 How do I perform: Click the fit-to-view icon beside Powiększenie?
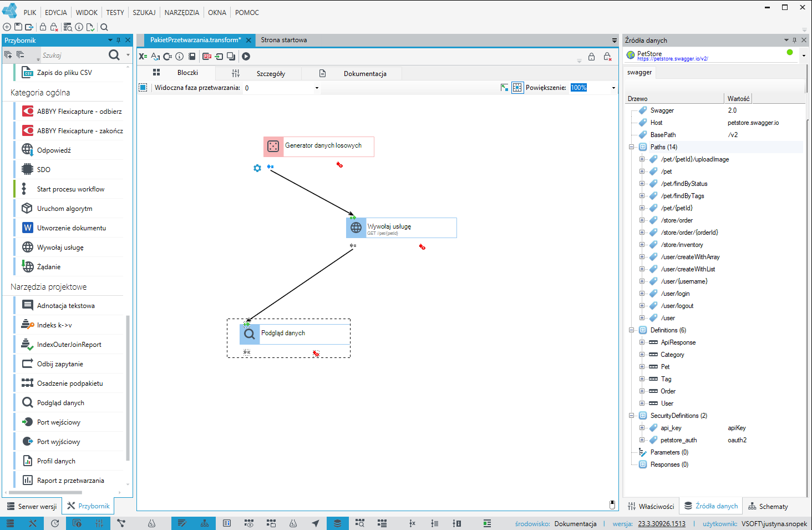pyautogui.click(x=504, y=88)
